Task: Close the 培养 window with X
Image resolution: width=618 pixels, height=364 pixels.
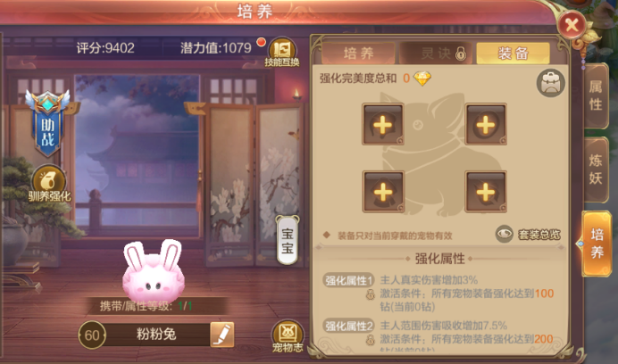Action: [x=572, y=26]
